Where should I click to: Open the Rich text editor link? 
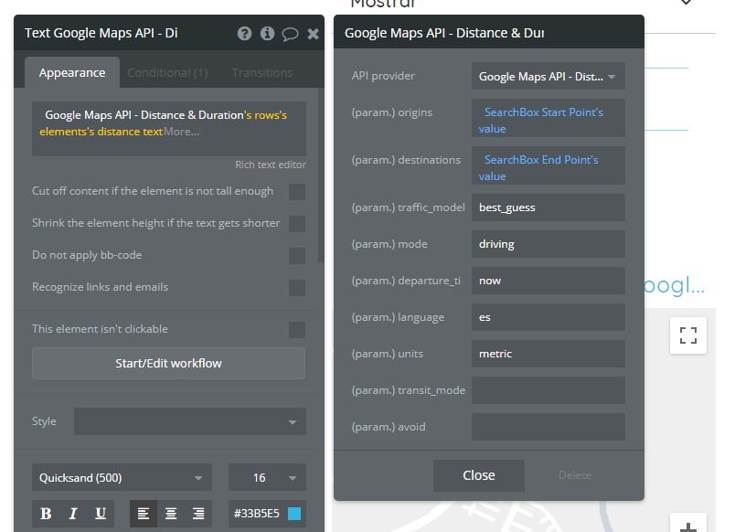pos(271,165)
